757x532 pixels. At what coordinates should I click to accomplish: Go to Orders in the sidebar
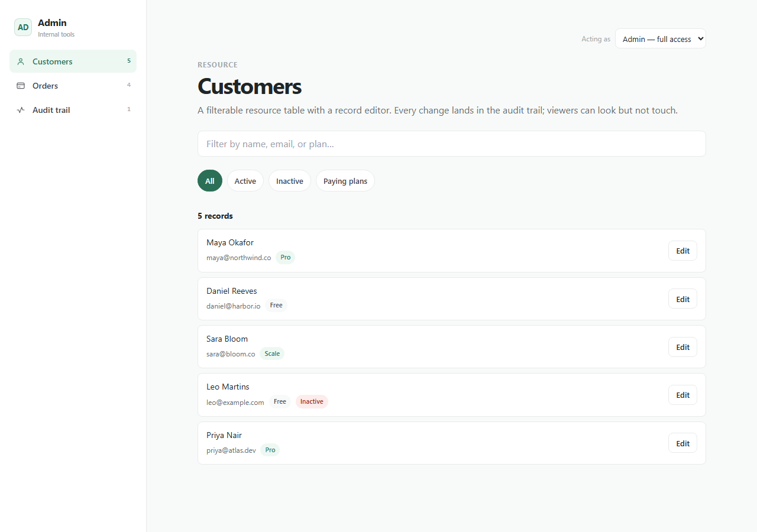(73, 86)
